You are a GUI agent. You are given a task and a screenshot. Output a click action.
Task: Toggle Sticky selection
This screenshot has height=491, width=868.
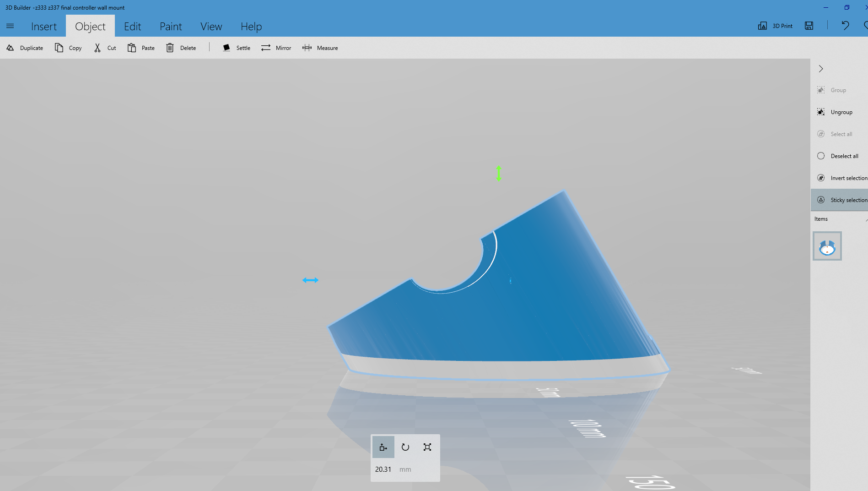click(x=839, y=200)
